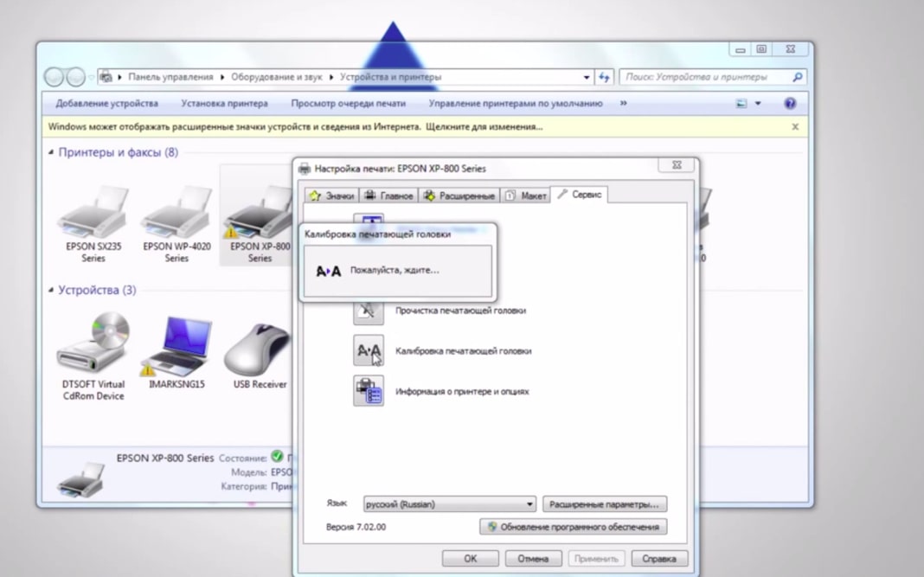Collapse the Устройства group

point(51,290)
